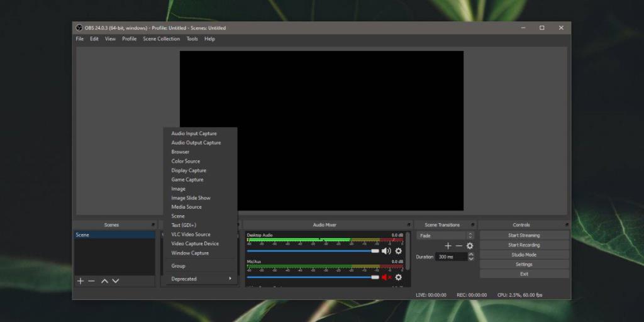Viewport: 644px width, 322px height.
Task: Open Desktop Audio settings gear
Action: point(398,251)
